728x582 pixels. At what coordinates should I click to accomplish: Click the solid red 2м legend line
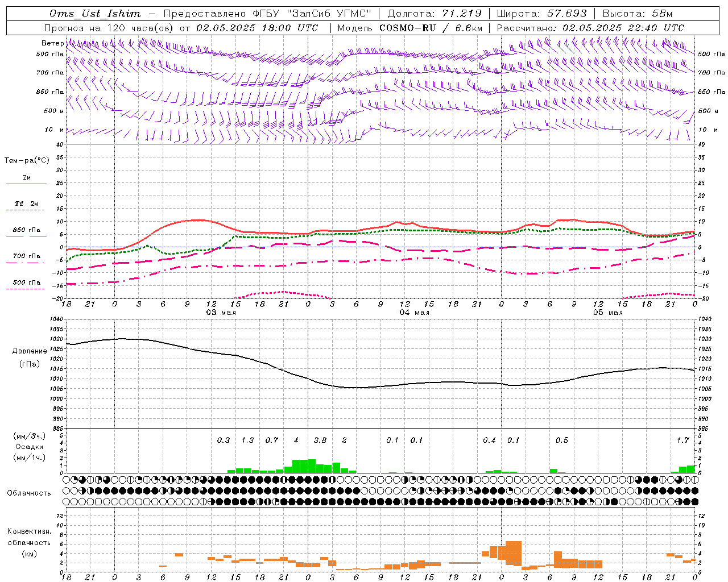[x=26, y=184]
